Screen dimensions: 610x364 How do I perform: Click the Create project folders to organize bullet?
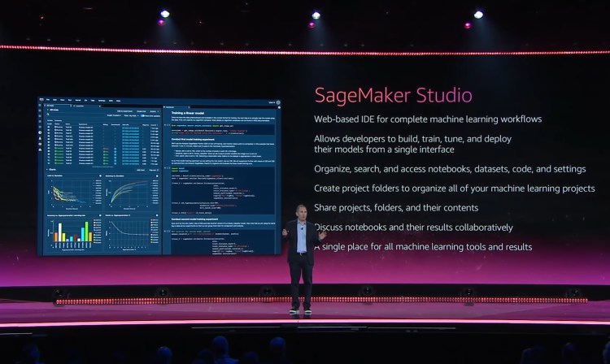click(455, 188)
